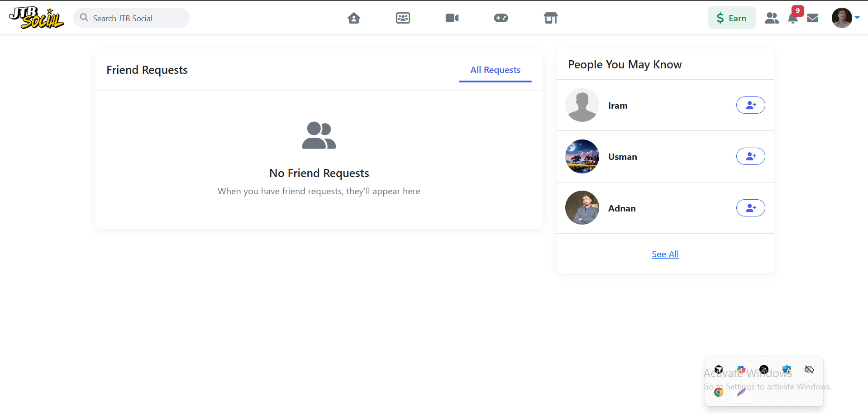This screenshot has width=868, height=413.
Task: Click the JTB Social logo
Action: [x=36, y=18]
